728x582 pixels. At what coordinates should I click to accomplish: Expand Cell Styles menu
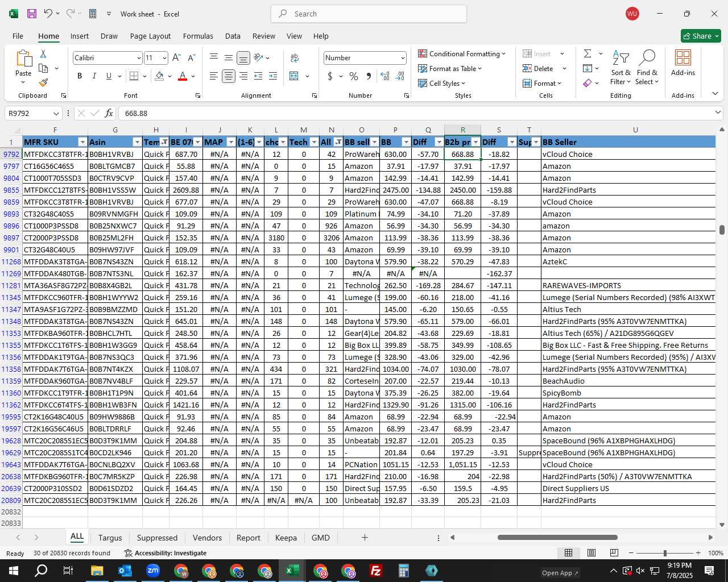pyautogui.click(x=441, y=83)
